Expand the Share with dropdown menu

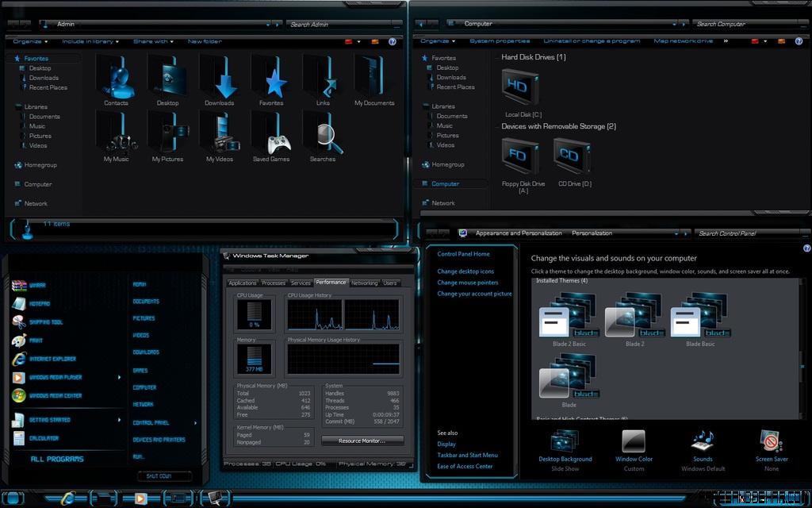(x=154, y=41)
